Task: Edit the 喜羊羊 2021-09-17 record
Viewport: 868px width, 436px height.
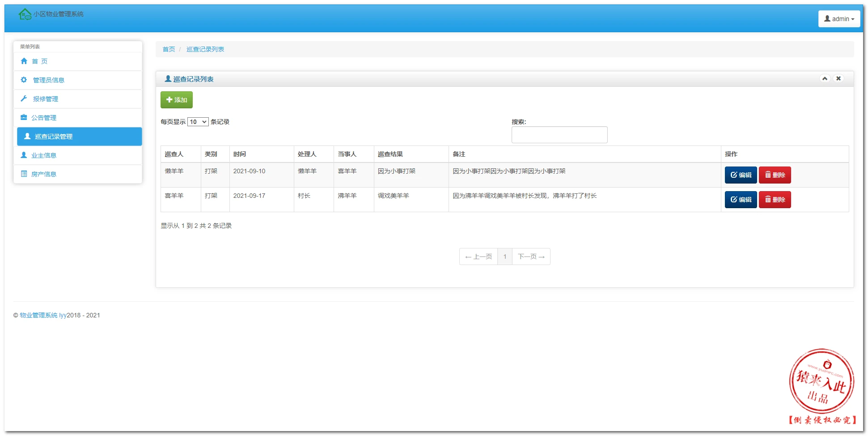Action: tap(741, 200)
